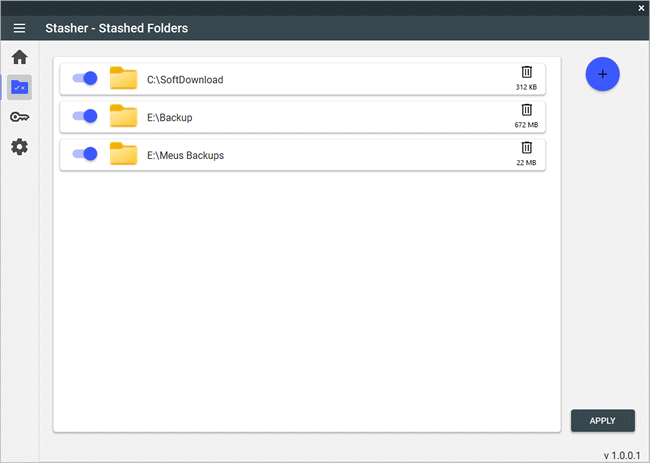Click the E:\Meus Backups folder icon
This screenshot has width=650, height=463.
coord(124,153)
